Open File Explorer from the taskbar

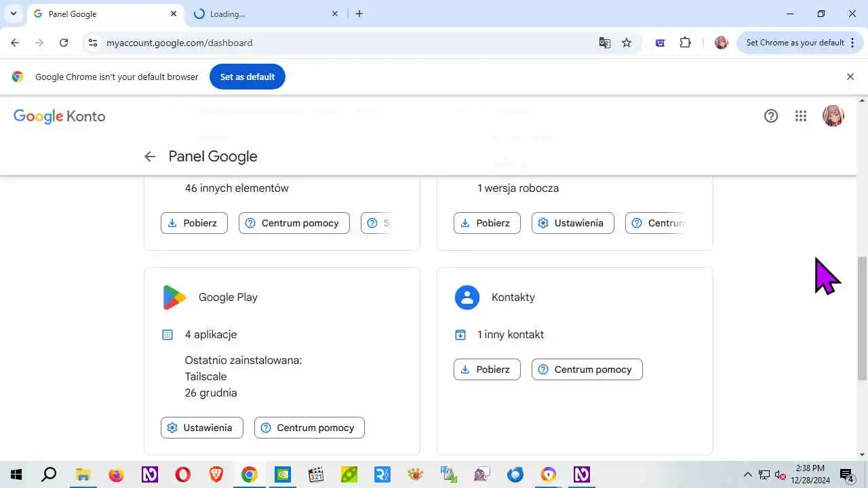point(83,474)
